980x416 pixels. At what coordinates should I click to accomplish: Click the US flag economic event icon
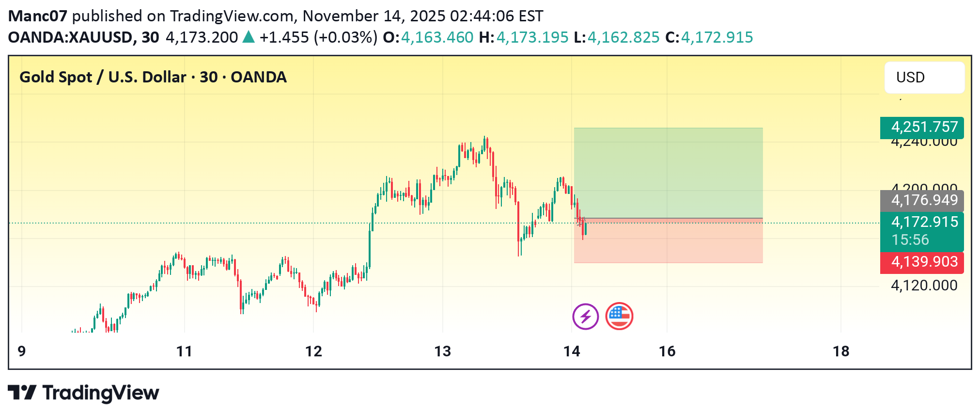(x=619, y=317)
